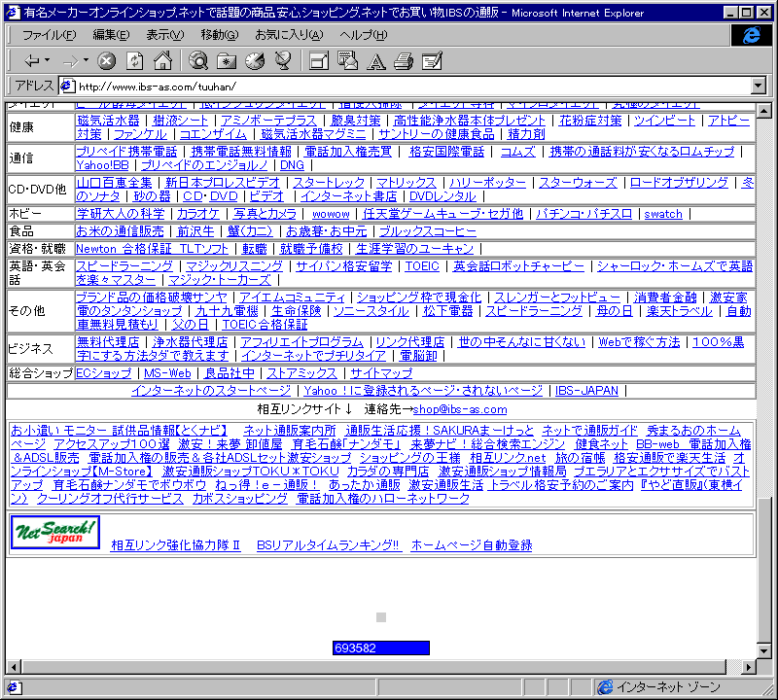Open the ECショップ link

pyautogui.click(x=104, y=373)
